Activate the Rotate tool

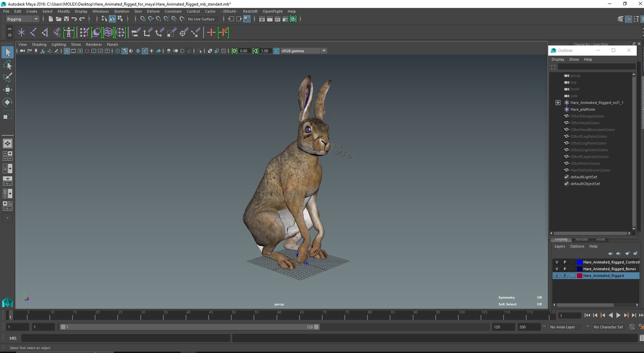pyautogui.click(x=7, y=102)
